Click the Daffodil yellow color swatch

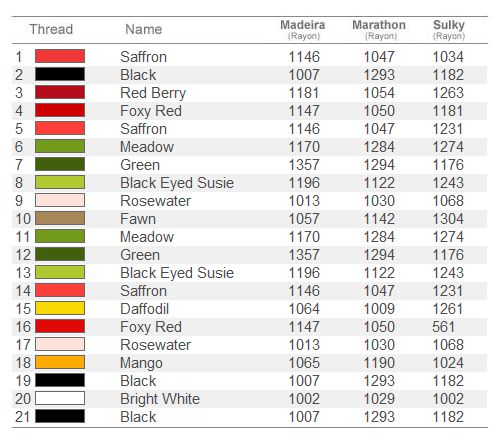point(60,308)
